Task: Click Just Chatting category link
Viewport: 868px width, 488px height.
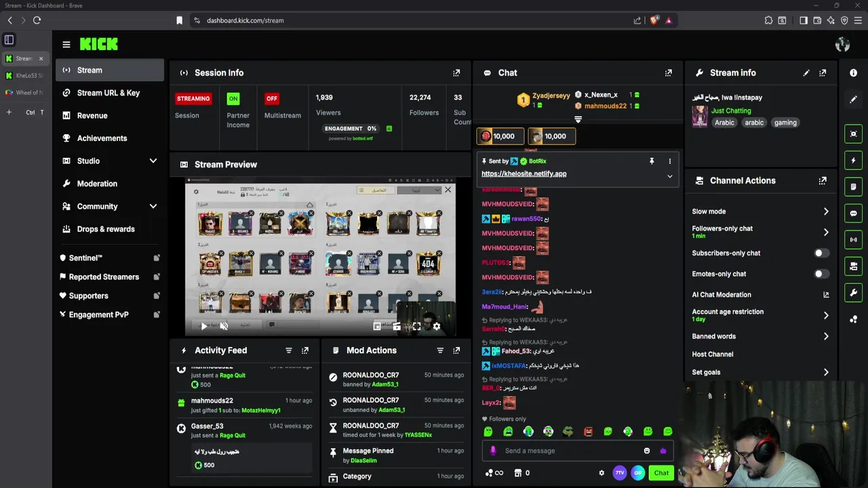Action: [731, 110]
